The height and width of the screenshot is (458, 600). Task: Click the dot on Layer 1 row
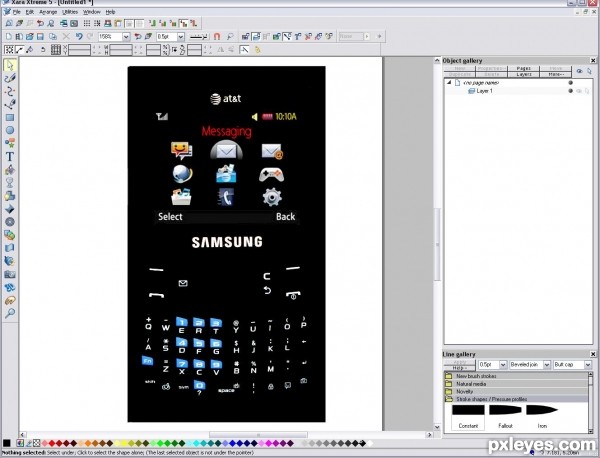pos(571,91)
